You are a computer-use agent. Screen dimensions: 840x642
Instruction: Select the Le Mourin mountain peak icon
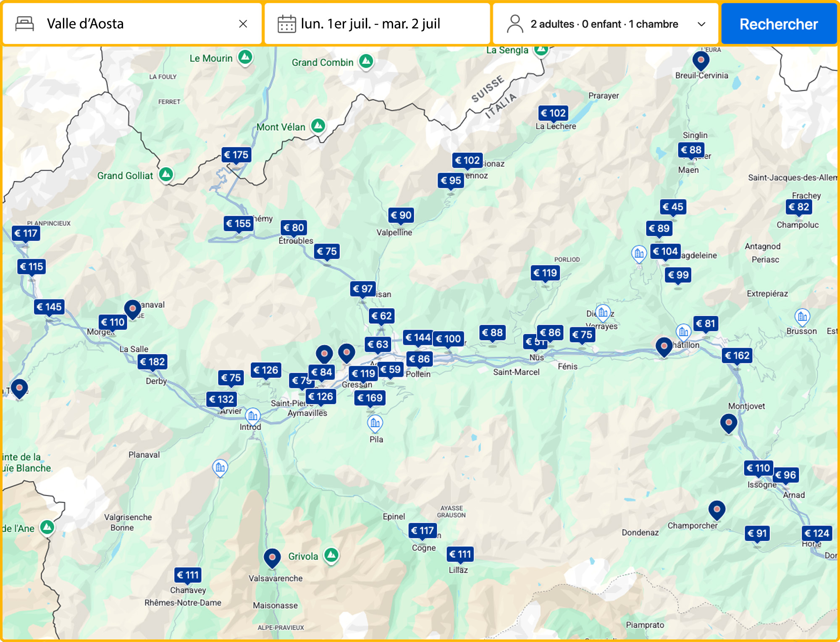click(245, 57)
